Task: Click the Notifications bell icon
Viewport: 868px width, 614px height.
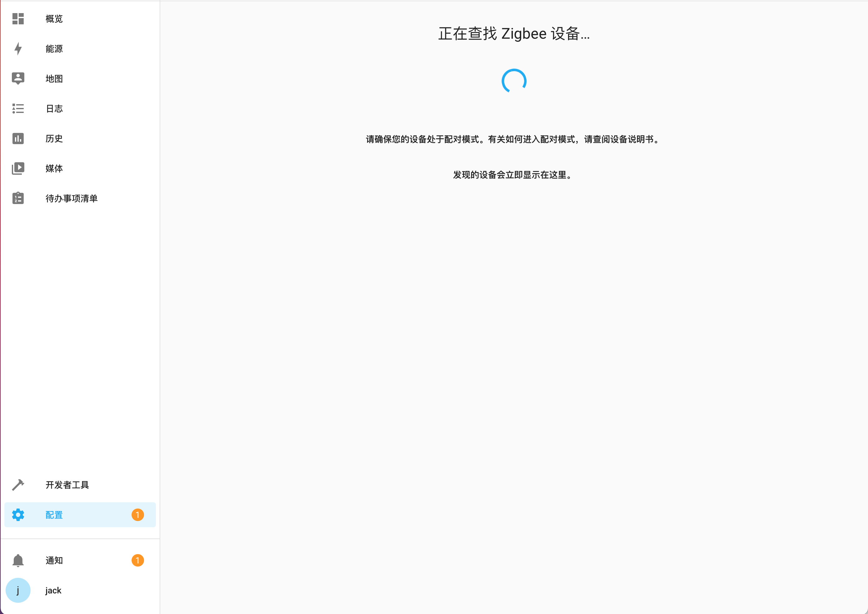Action: [18, 560]
